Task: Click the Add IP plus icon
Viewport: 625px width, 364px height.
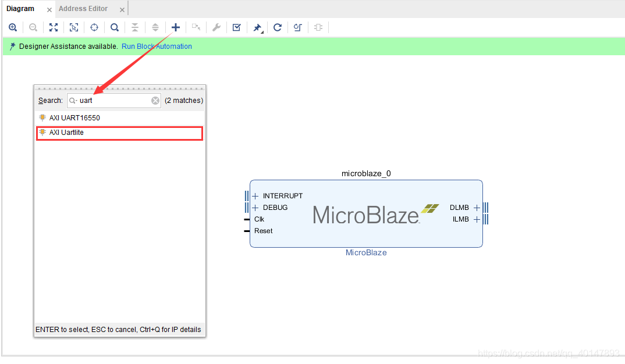Action: tap(176, 27)
